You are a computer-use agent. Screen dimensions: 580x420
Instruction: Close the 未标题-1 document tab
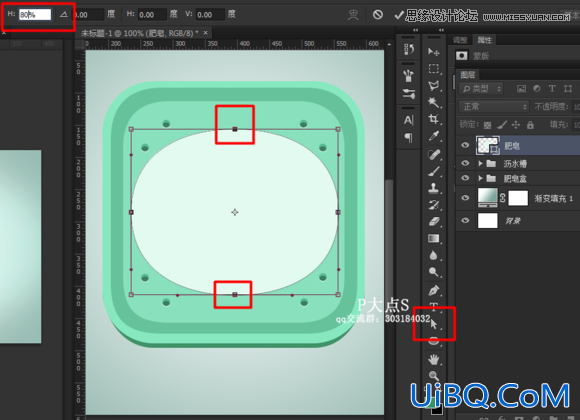(x=206, y=33)
